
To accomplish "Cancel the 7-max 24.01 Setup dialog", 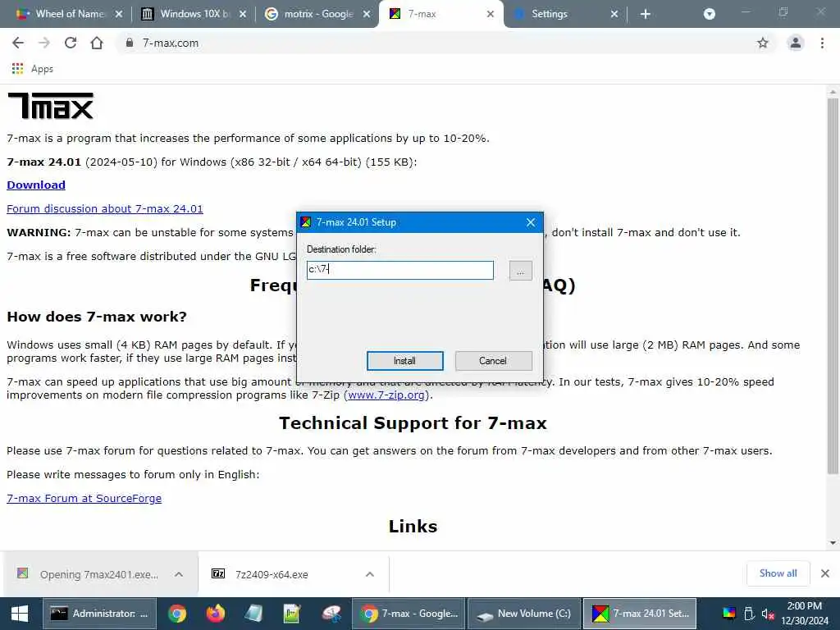I will coord(493,361).
